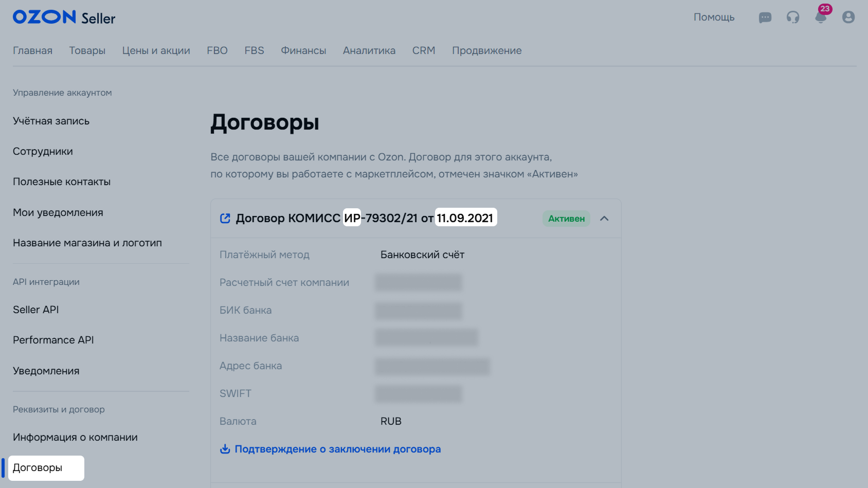Select Название магазина и логотип
Image resolution: width=868 pixels, height=488 pixels.
(x=87, y=243)
